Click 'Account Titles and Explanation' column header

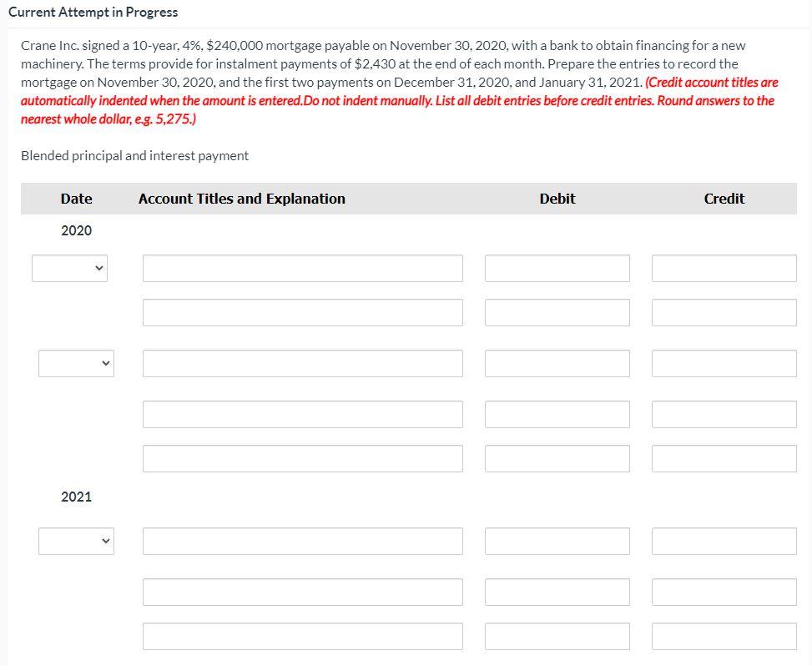point(242,199)
